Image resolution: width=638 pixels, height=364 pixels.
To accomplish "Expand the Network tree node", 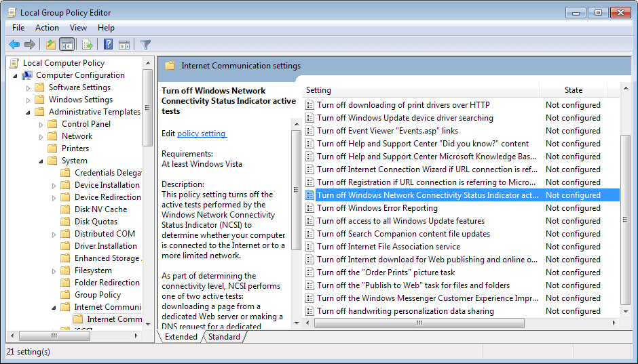I will click(x=41, y=137).
